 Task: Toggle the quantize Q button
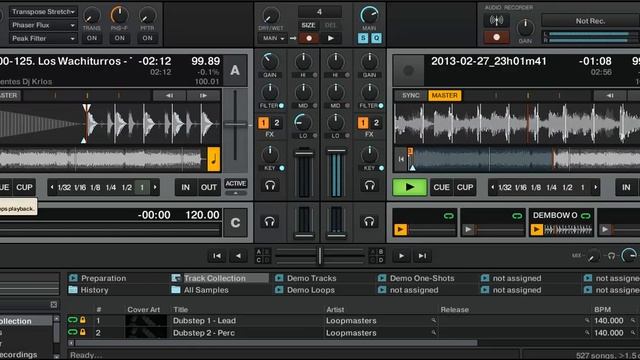[x=376, y=38]
